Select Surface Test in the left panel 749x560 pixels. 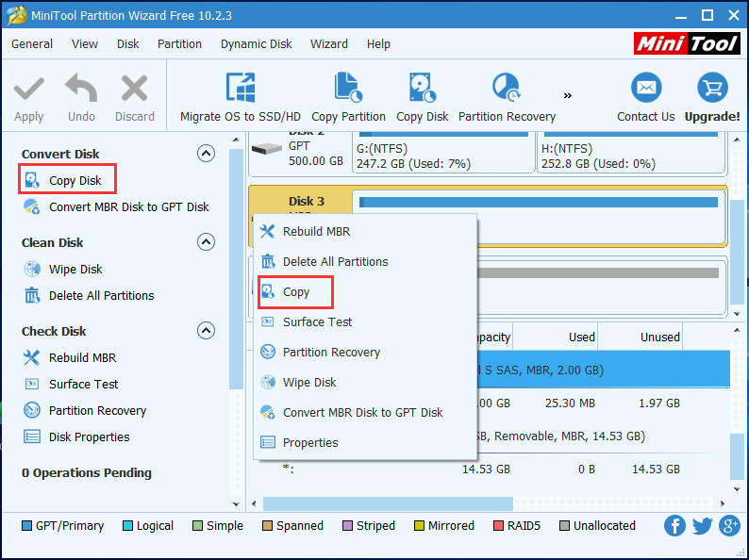71,384
